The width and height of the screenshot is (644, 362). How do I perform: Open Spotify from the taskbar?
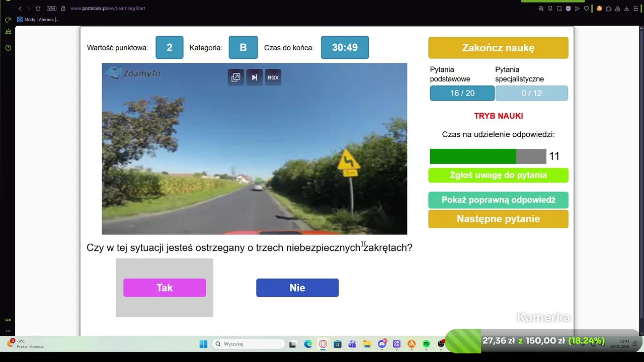click(426, 344)
